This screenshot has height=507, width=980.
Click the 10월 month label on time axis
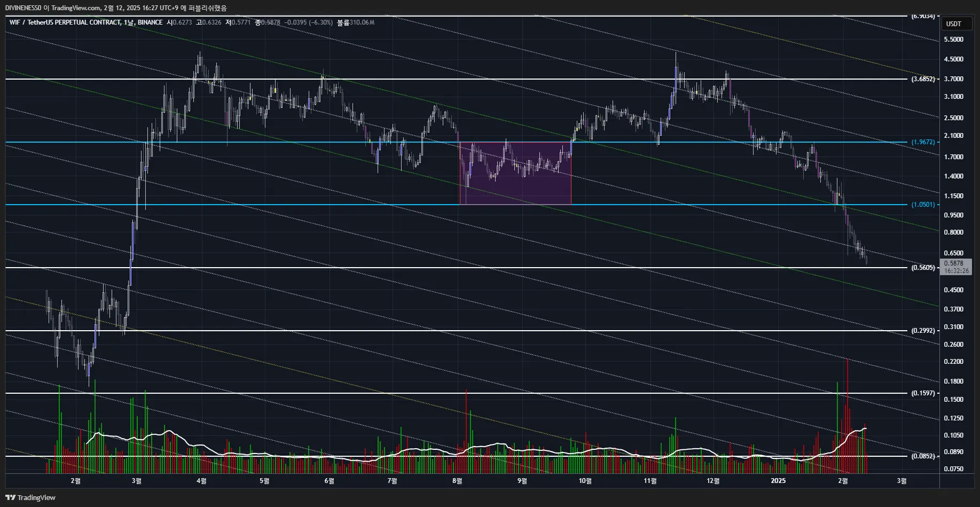click(x=585, y=481)
